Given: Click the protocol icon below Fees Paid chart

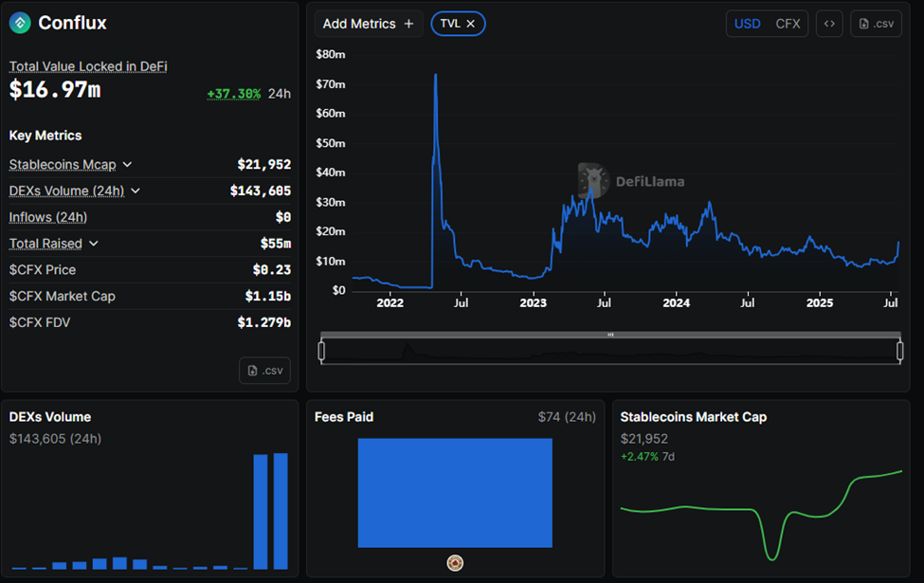Looking at the screenshot, I should [x=455, y=563].
